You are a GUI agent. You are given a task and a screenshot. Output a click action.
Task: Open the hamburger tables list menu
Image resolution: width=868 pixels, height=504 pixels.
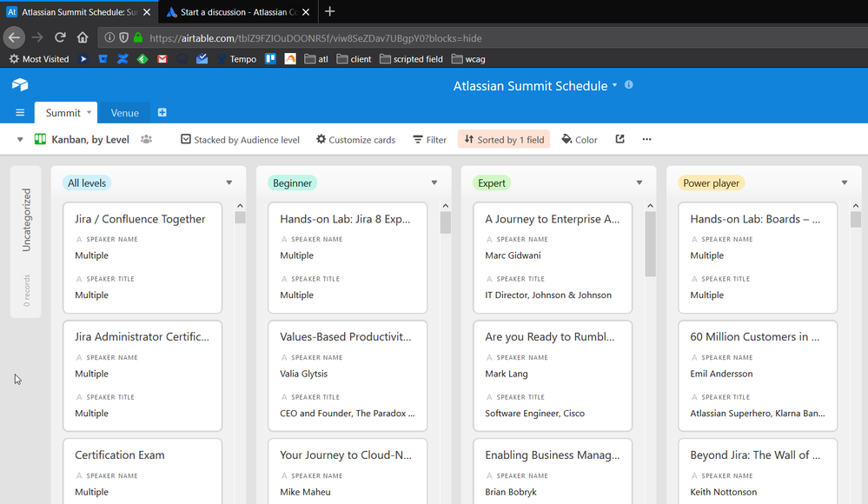(x=20, y=113)
